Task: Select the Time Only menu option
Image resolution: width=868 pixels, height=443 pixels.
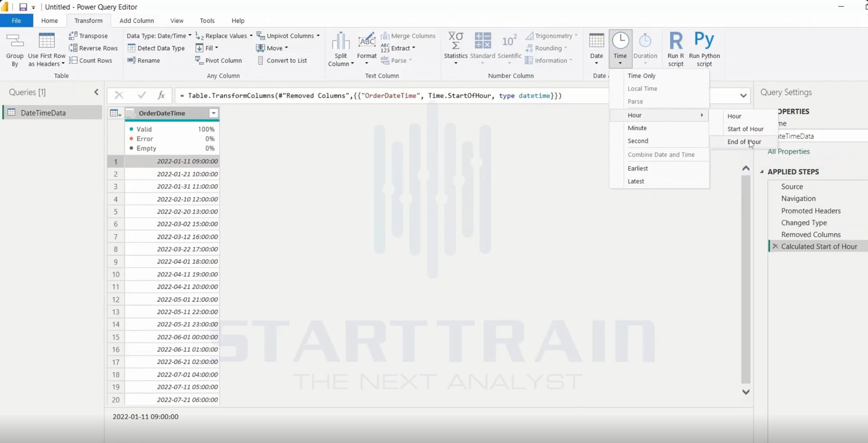Action: pos(641,76)
